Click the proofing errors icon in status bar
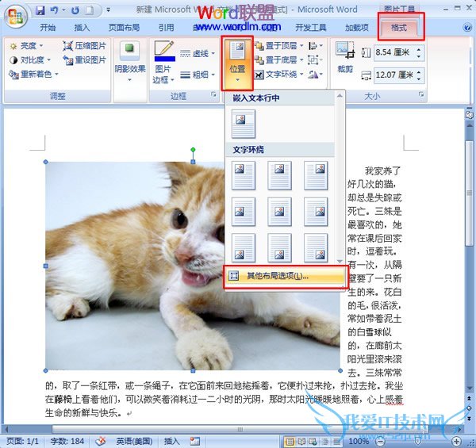The height and width of the screenshot is (448, 476). tap(101, 441)
